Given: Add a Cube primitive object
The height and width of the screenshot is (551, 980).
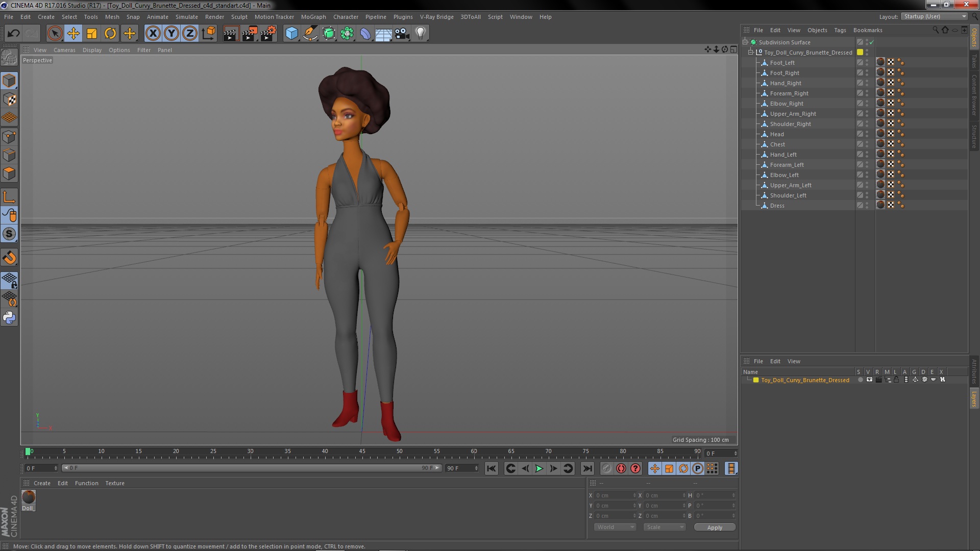Looking at the screenshot, I should click(x=291, y=34).
